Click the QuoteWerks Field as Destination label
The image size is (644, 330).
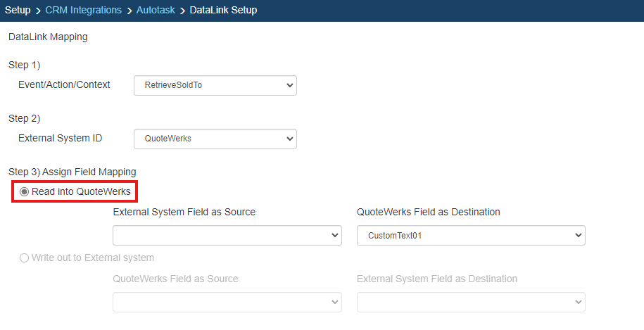click(x=428, y=212)
